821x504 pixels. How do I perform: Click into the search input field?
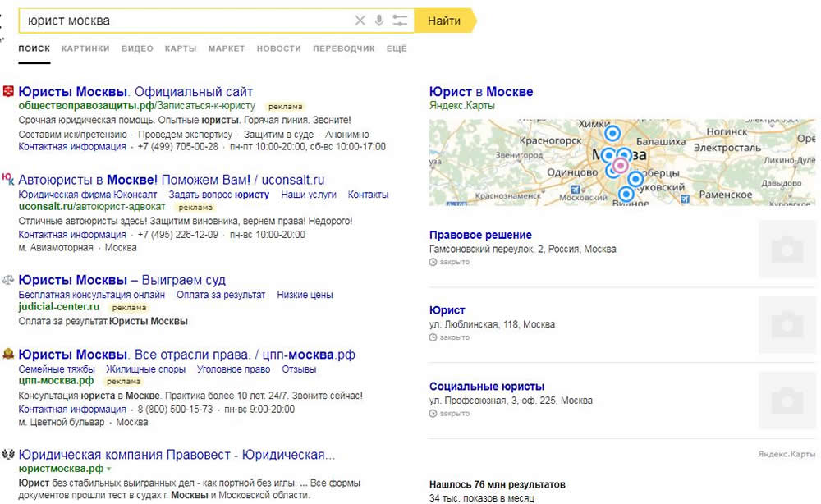tap(181, 21)
